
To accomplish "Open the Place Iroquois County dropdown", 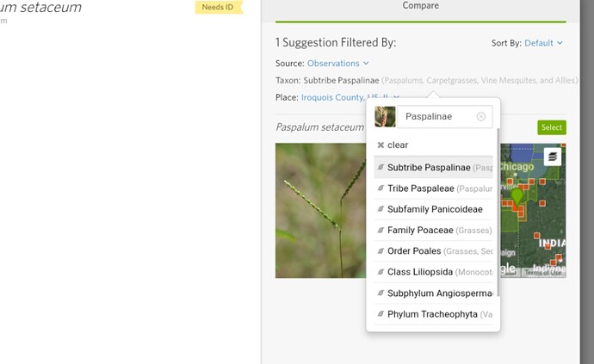I will (x=344, y=98).
